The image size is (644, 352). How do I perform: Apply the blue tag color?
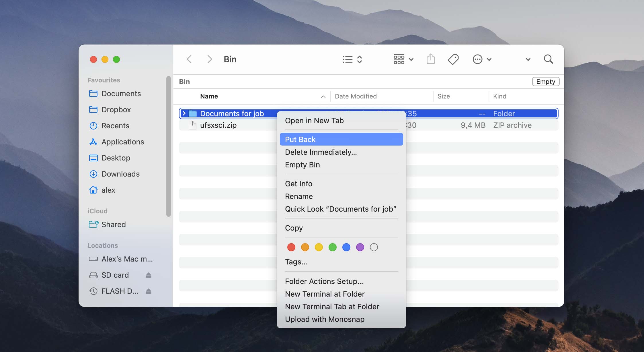click(x=346, y=247)
